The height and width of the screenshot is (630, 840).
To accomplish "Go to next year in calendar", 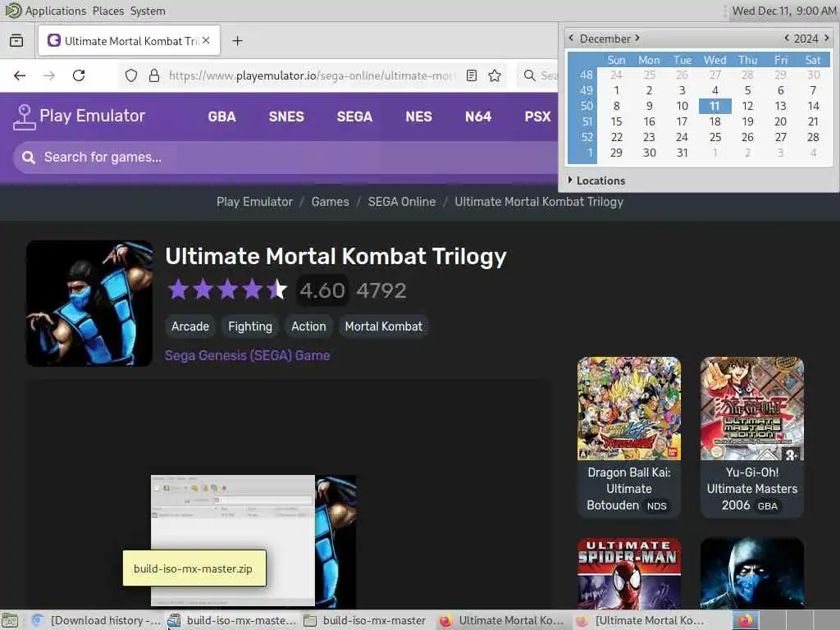I will [827, 38].
